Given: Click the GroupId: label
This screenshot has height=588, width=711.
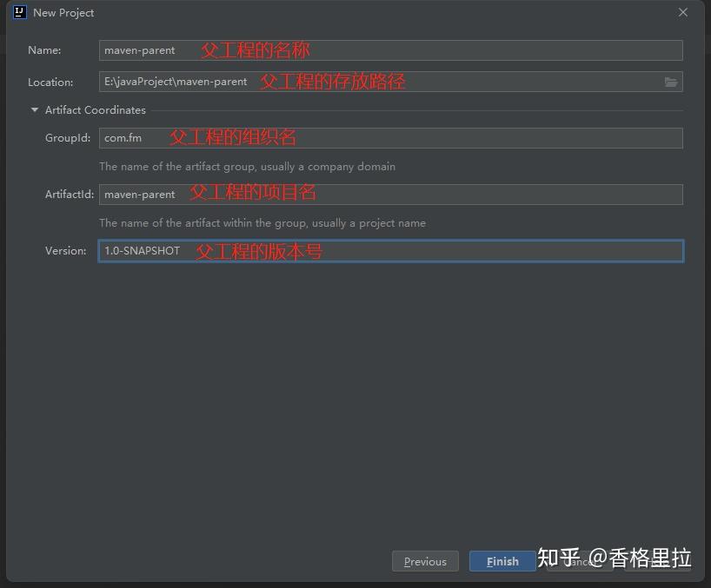Looking at the screenshot, I should [x=68, y=138].
